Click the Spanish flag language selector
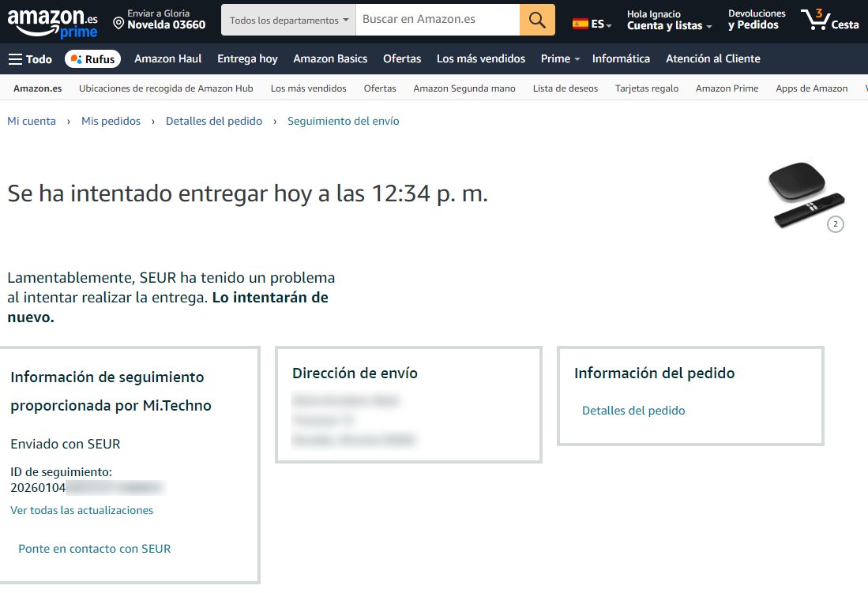Viewport: 868px width, 593px height. pyautogui.click(x=592, y=24)
